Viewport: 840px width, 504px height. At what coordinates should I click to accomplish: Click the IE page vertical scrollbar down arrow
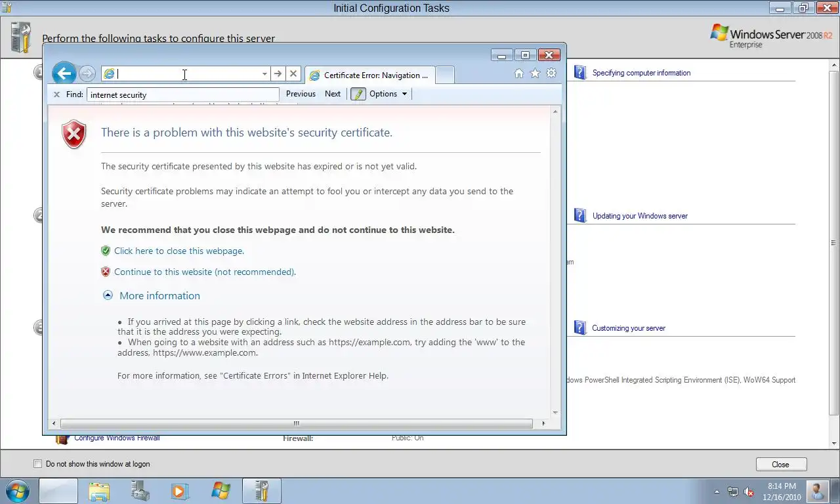(556, 413)
